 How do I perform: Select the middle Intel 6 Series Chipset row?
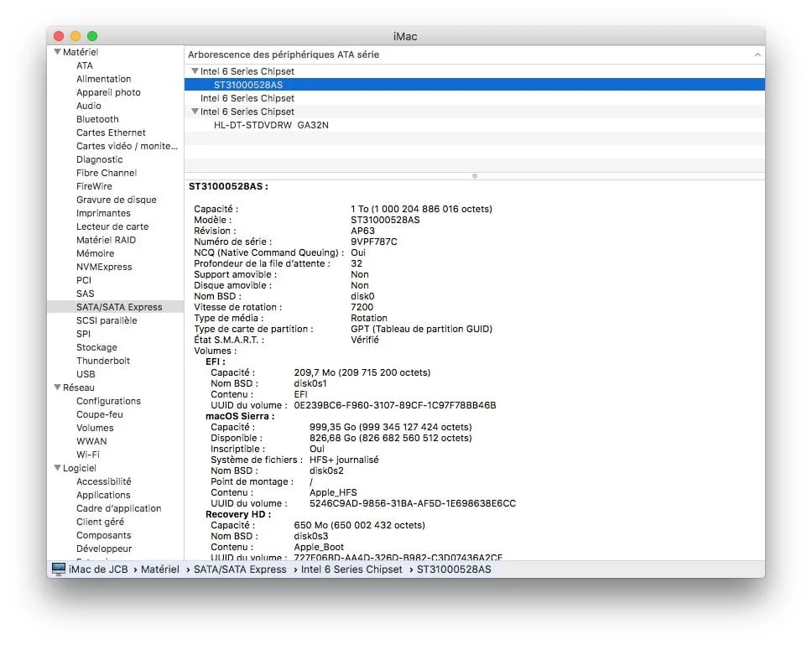pyautogui.click(x=474, y=98)
